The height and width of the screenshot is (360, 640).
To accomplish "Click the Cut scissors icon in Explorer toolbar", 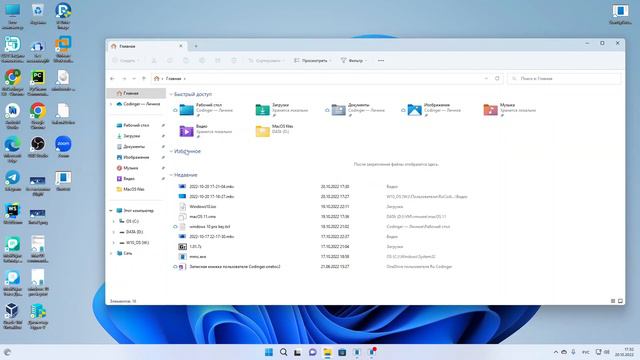I will (x=154, y=60).
